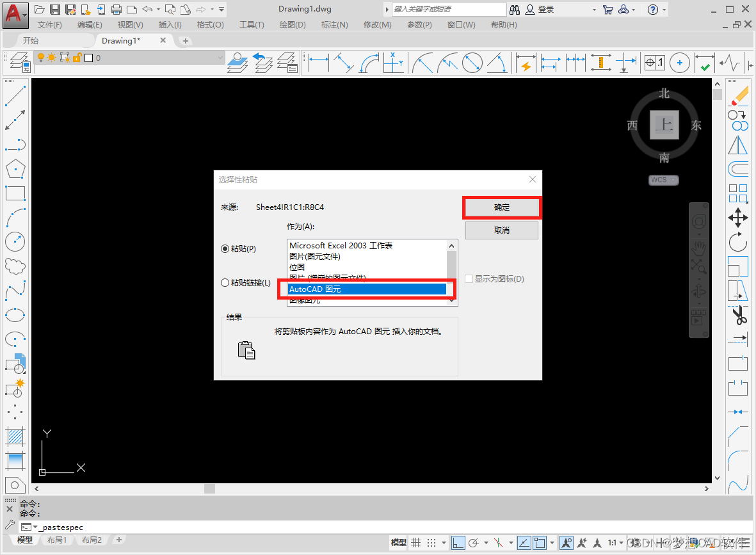Select the Bitmap (位图) list item

coord(367,267)
